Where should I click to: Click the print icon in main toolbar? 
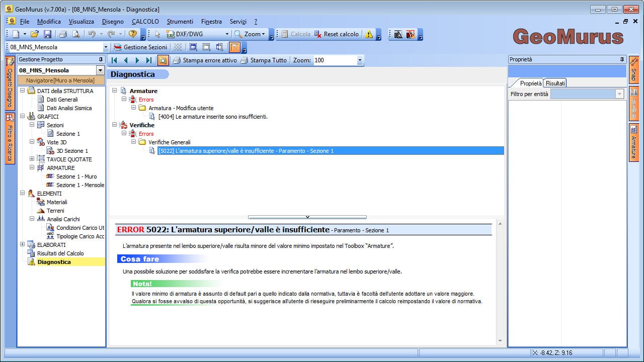pos(63,34)
